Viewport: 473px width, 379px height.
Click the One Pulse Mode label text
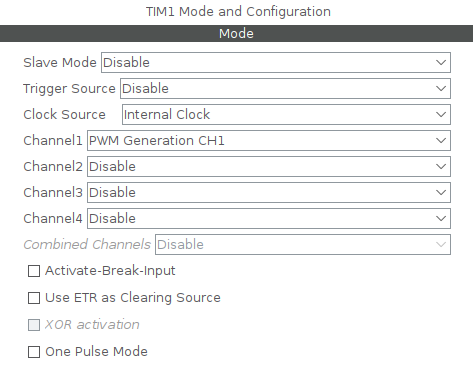click(x=96, y=352)
